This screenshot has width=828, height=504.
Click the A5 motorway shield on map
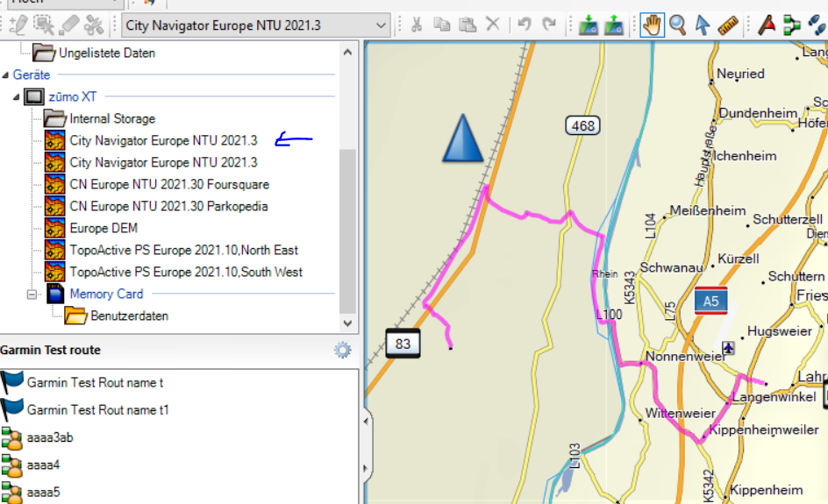click(x=710, y=301)
